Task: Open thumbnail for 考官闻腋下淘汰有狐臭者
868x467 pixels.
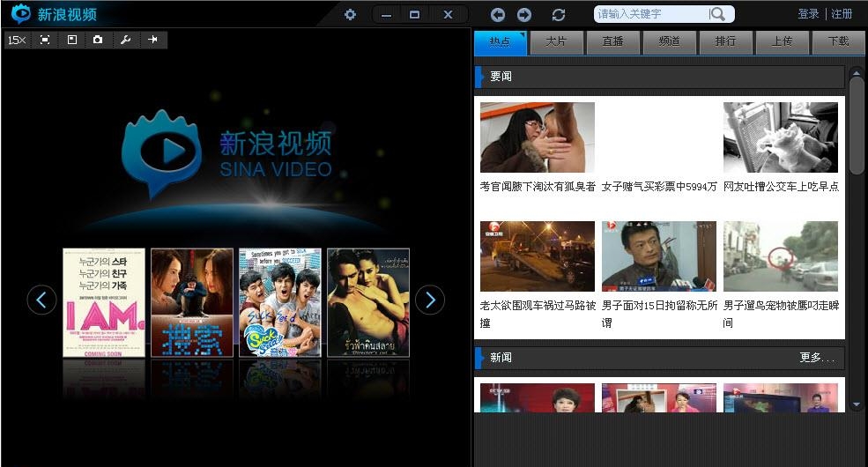Action: click(x=538, y=137)
